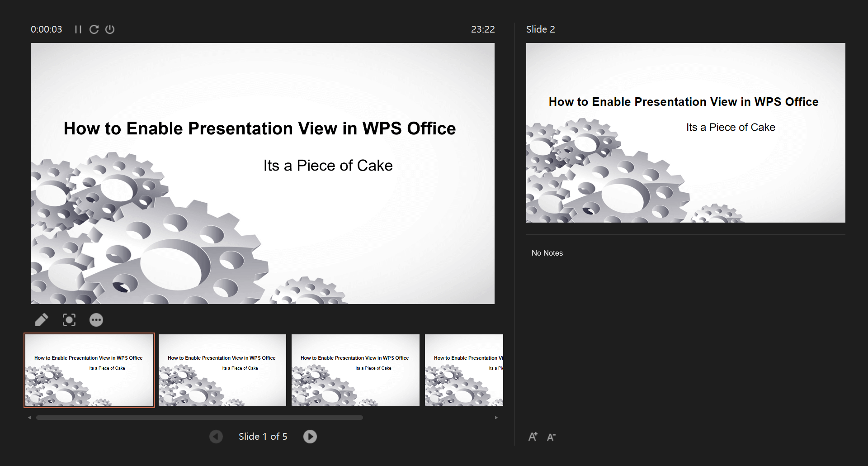Viewport: 868px width, 466px height.
Task: End the slideshow with the power icon
Action: pos(110,29)
